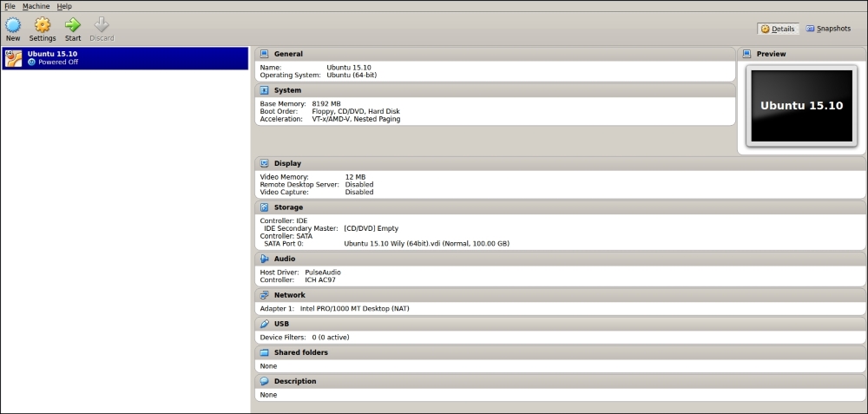Click the 12 MB video memory value
The width and height of the screenshot is (868, 414).
(355, 177)
